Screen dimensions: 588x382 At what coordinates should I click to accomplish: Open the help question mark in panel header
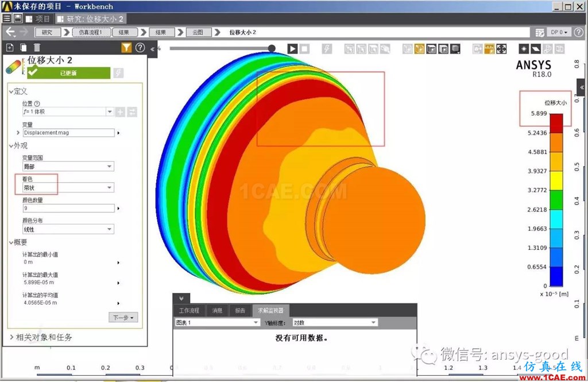point(140,48)
